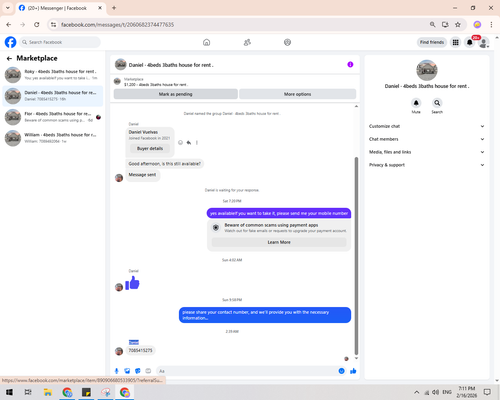Expand the Privacy & support section
The height and width of the screenshot is (400, 500).
point(426,165)
